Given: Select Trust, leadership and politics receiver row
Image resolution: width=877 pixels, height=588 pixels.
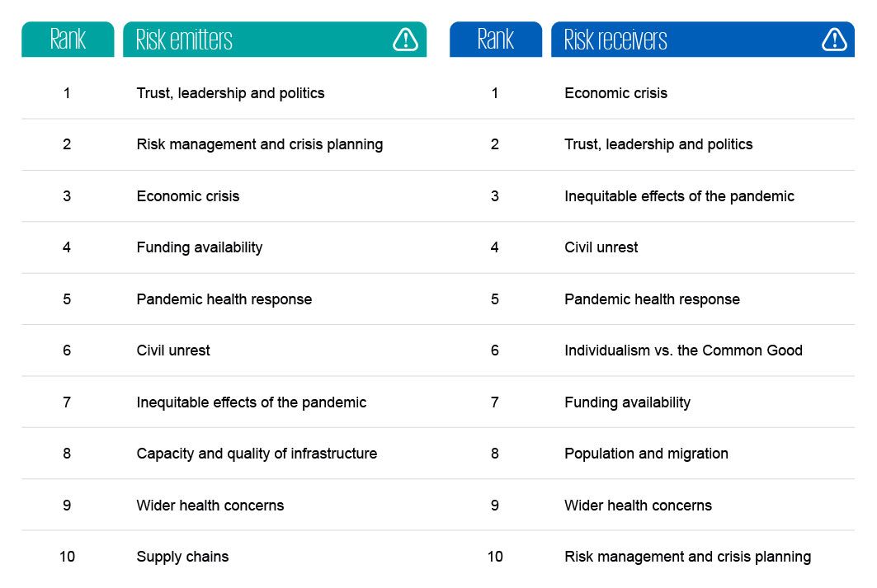Looking at the screenshot, I should [658, 144].
